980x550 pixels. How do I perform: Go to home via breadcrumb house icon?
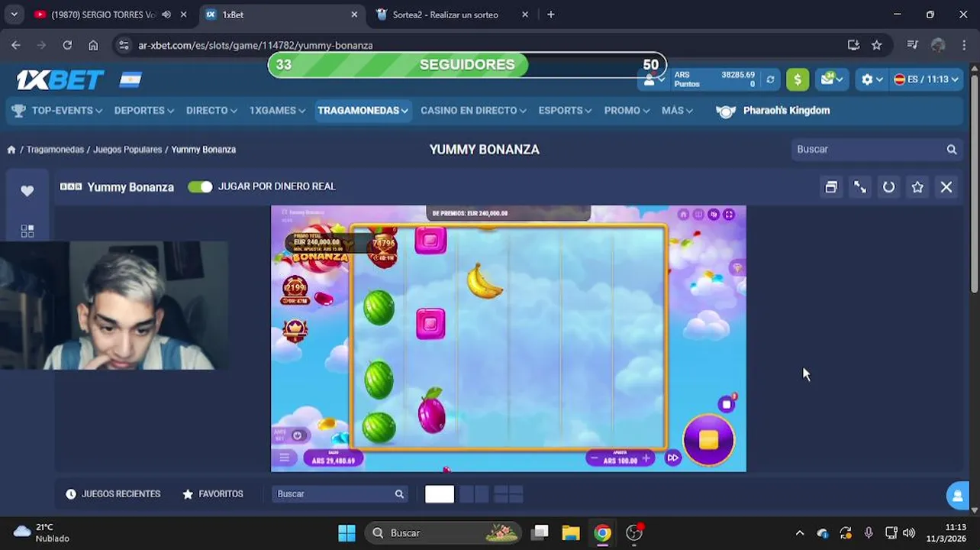11,150
